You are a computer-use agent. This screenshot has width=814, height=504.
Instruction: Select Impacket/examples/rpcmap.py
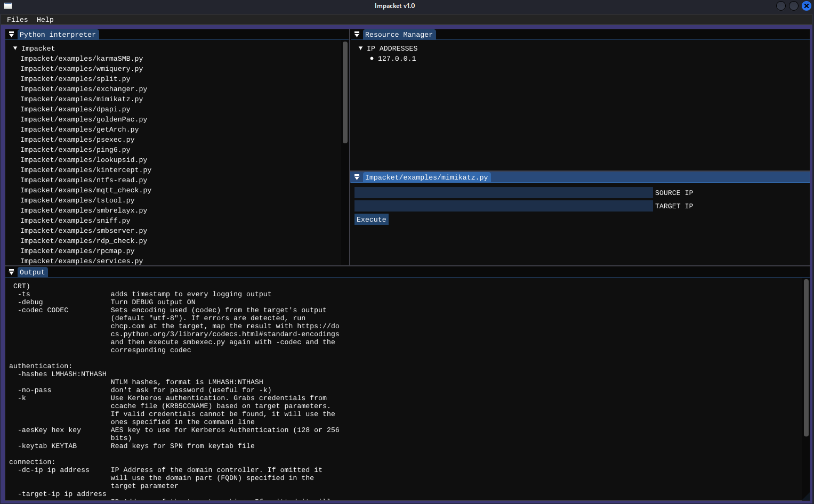(x=77, y=251)
